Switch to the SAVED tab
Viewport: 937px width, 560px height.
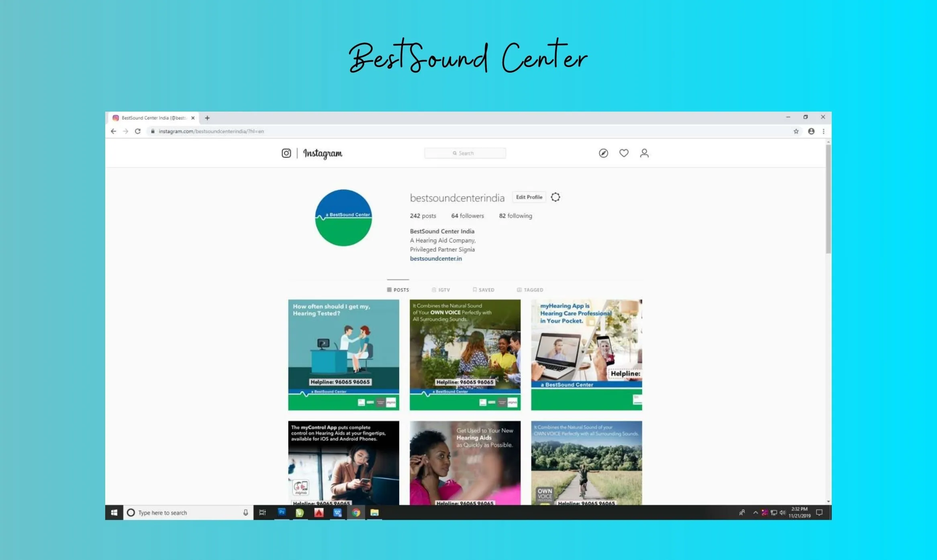[484, 290]
